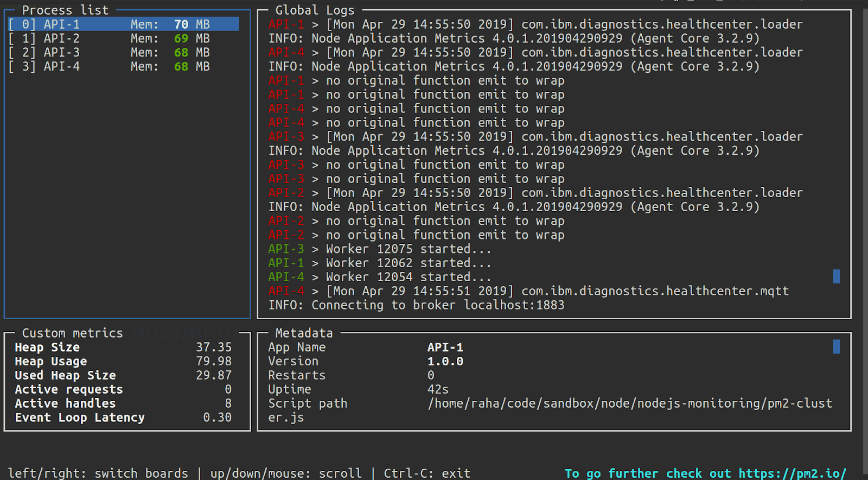Viewport: 868px width, 480px height.
Task: Click the Global Logs panel title
Action: pos(315,10)
